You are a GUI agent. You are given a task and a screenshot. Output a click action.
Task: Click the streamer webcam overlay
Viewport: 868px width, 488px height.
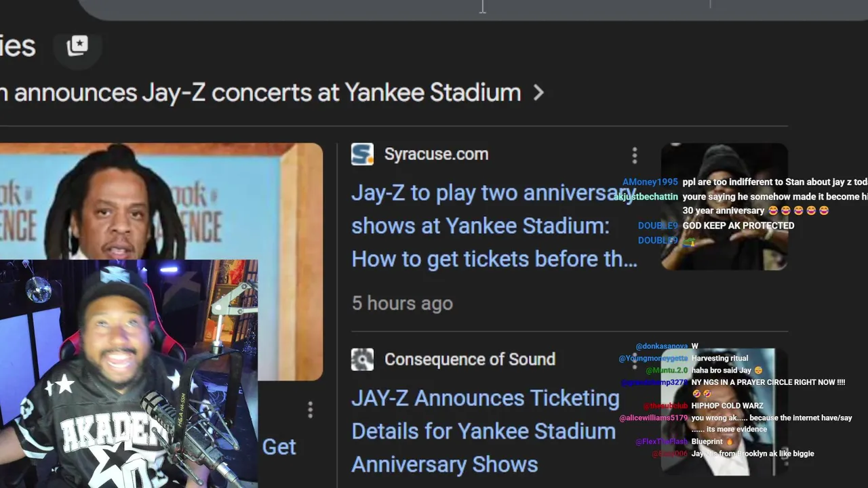pos(129,373)
